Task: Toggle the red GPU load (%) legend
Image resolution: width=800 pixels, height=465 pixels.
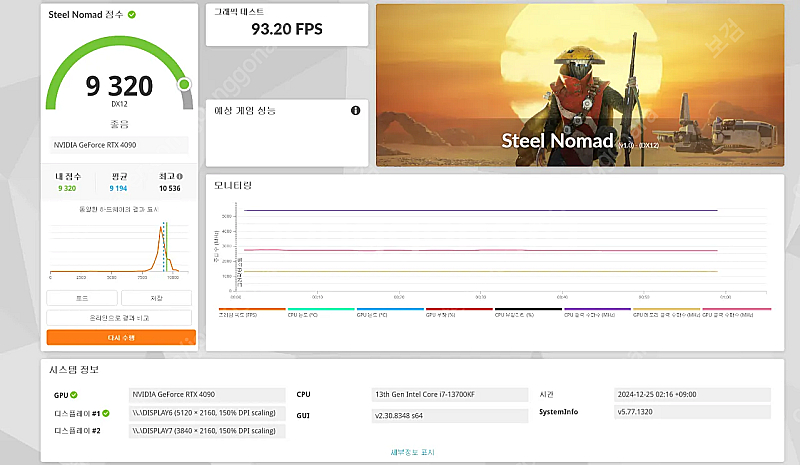Action: coord(459,312)
